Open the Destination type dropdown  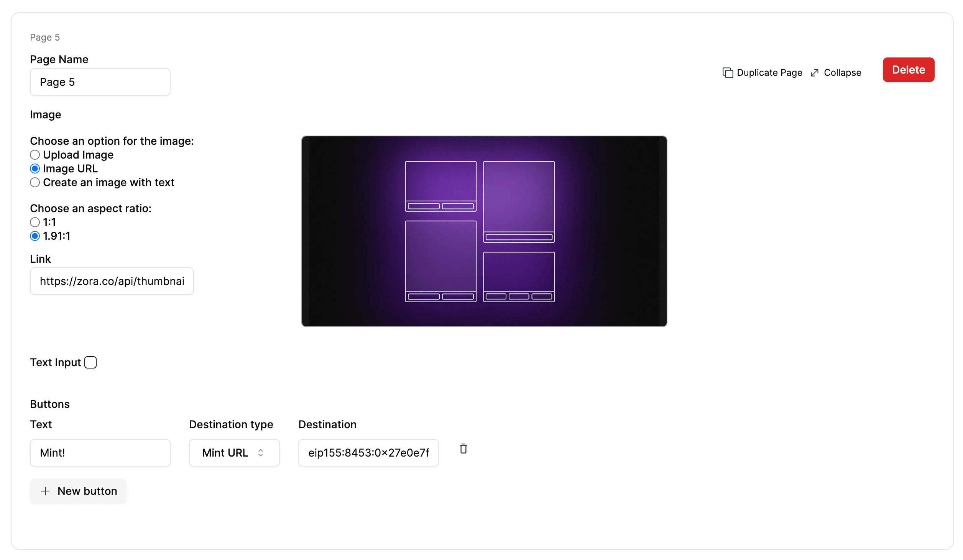point(234,453)
